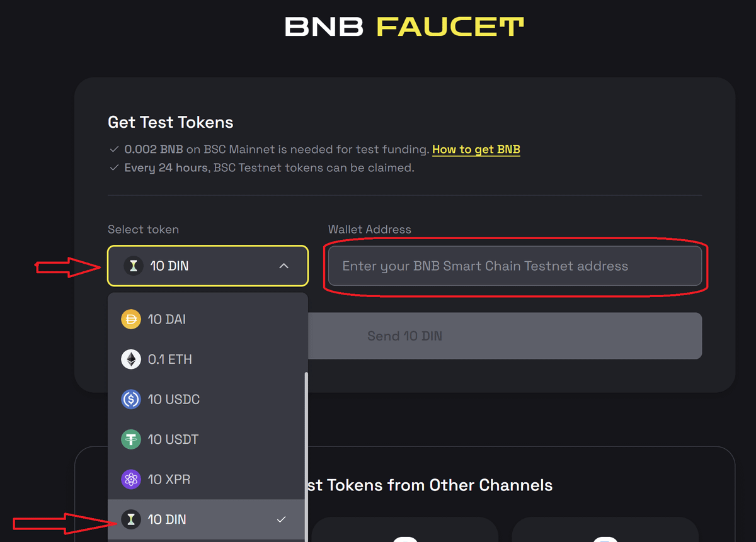
Task: Click the USDC dollar icon
Action: (x=131, y=399)
